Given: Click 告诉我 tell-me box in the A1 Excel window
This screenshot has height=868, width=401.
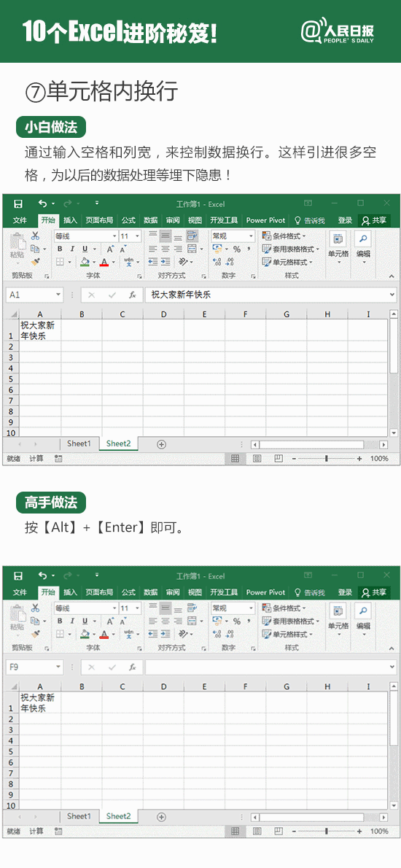Looking at the screenshot, I should click(310, 220).
